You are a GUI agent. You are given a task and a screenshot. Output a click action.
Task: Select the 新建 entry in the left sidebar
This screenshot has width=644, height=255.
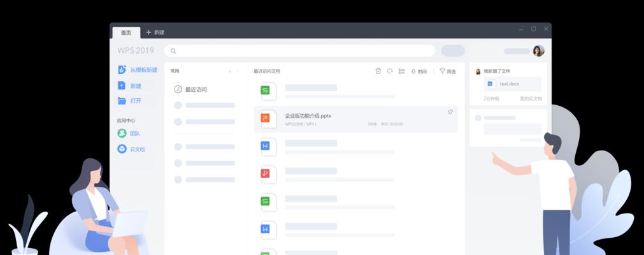pyautogui.click(x=130, y=86)
